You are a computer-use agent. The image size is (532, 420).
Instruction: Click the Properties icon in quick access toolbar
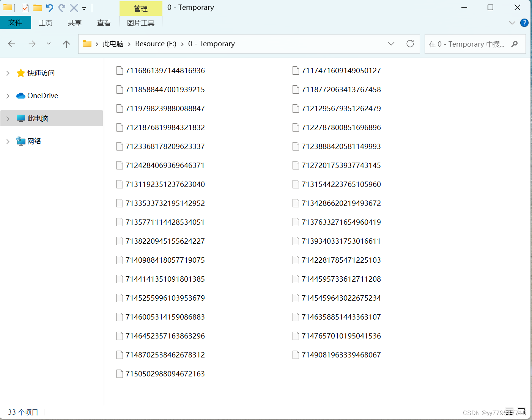coord(25,8)
